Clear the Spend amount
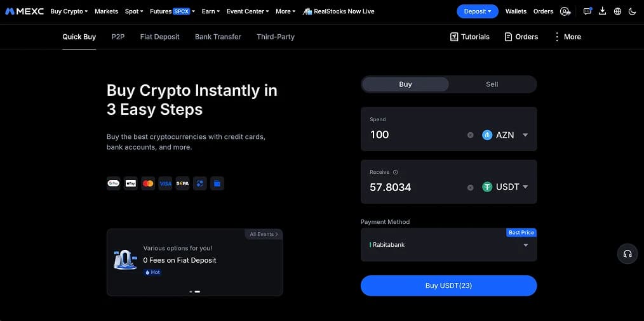The height and width of the screenshot is (321, 644). (x=471, y=135)
